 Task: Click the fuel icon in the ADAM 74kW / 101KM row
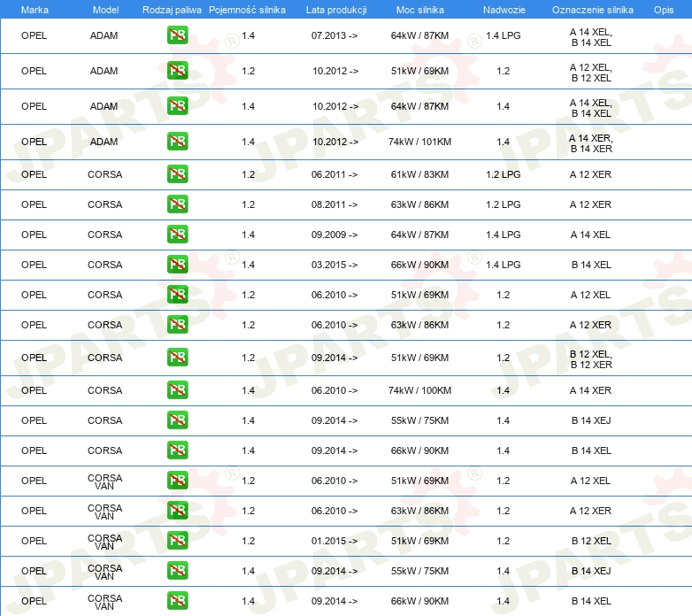[x=177, y=142]
